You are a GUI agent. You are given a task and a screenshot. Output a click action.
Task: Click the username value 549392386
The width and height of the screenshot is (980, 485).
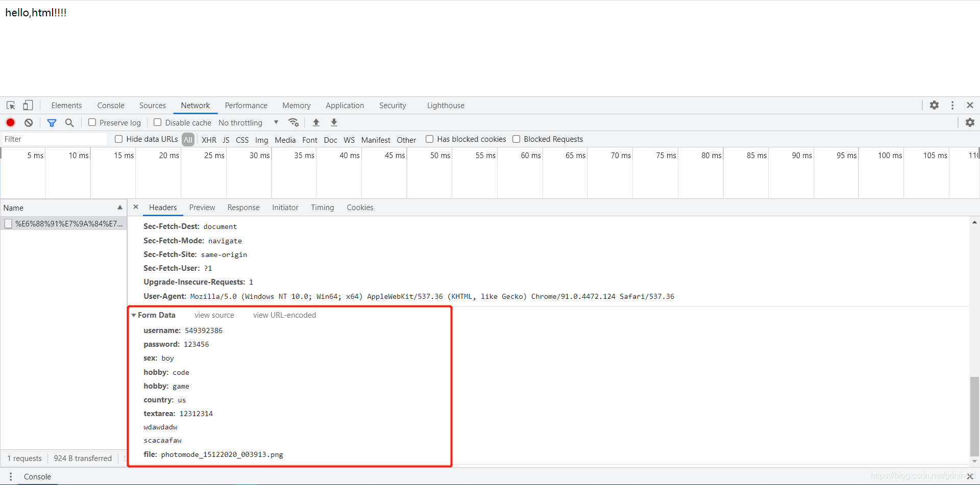click(x=204, y=330)
